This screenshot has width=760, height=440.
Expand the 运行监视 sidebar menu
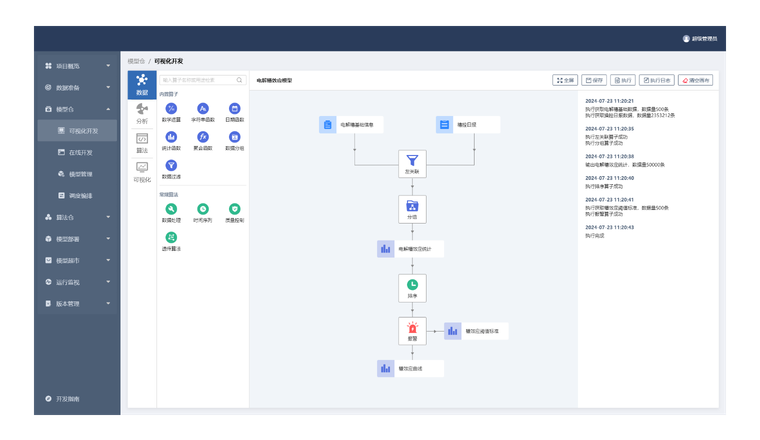coord(76,282)
